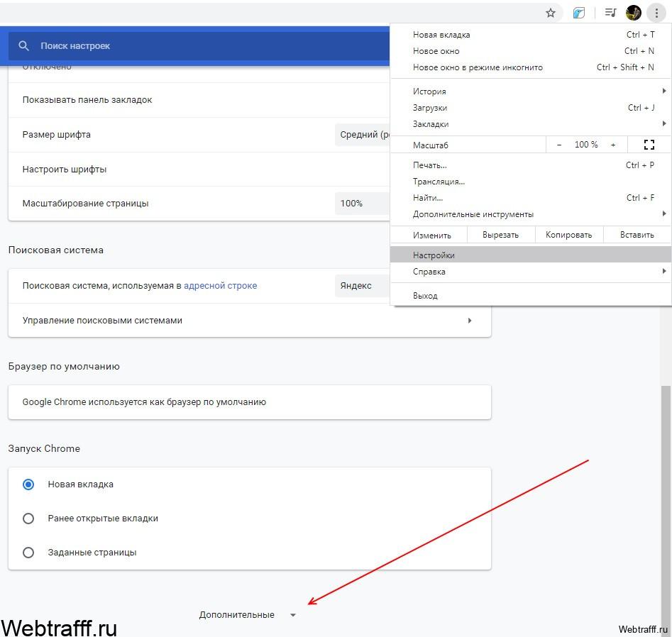Select Ранее открытые вкладки radio option
This screenshot has width=672, height=637.
pos(28,519)
